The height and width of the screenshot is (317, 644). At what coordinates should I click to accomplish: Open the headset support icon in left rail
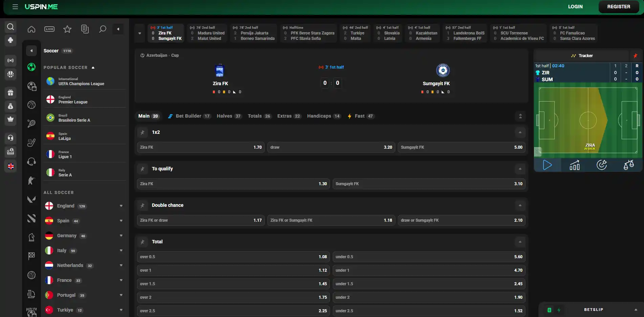[10, 138]
